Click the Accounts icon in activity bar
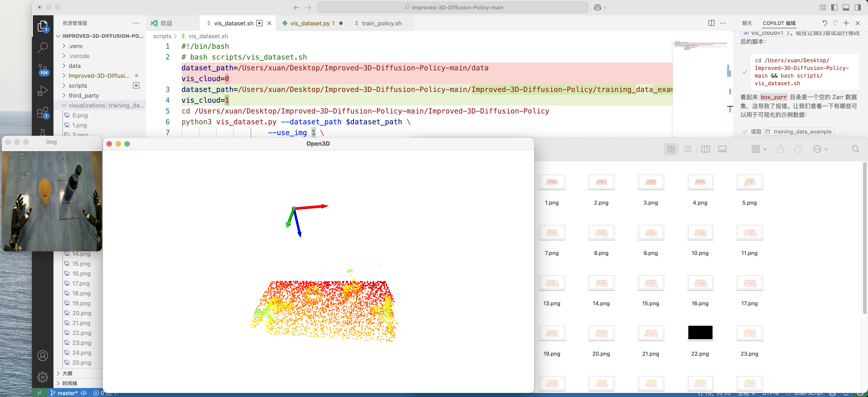The image size is (868, 397). [x=42, y=355]
